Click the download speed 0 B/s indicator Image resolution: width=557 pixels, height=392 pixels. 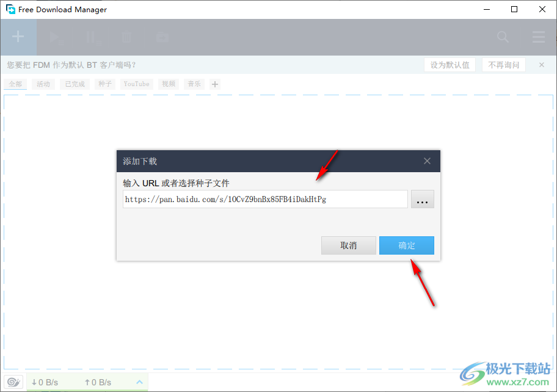(45, 382)
